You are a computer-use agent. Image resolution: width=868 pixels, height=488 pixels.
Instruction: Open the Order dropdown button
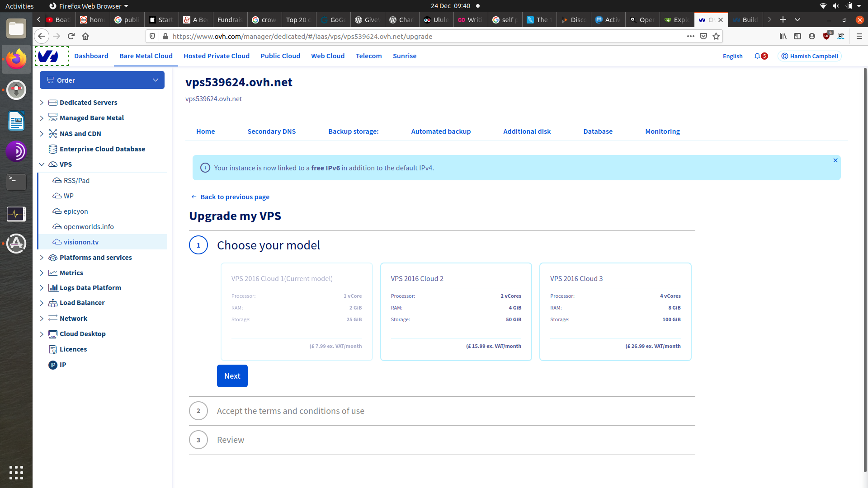(102, 80)
